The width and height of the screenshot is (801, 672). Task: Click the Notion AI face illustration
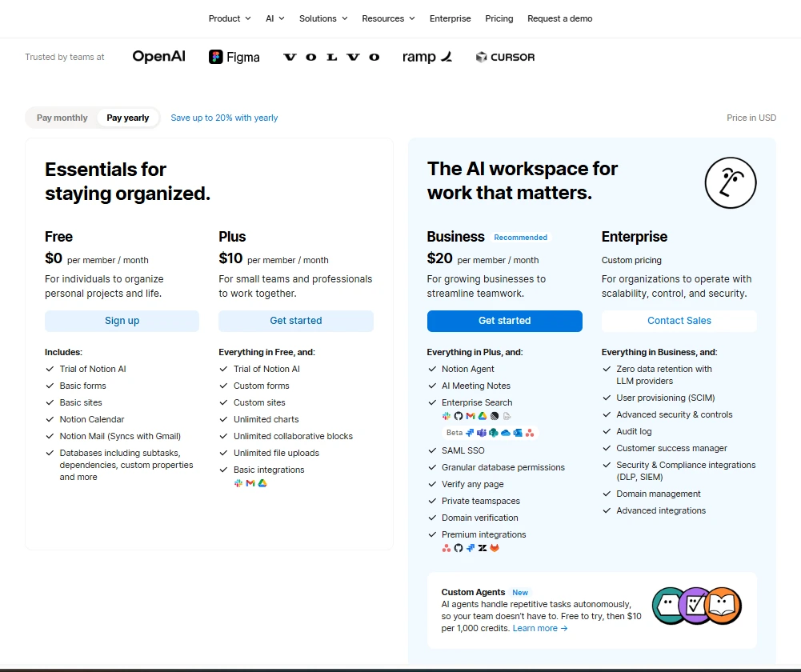pos(731,183)
